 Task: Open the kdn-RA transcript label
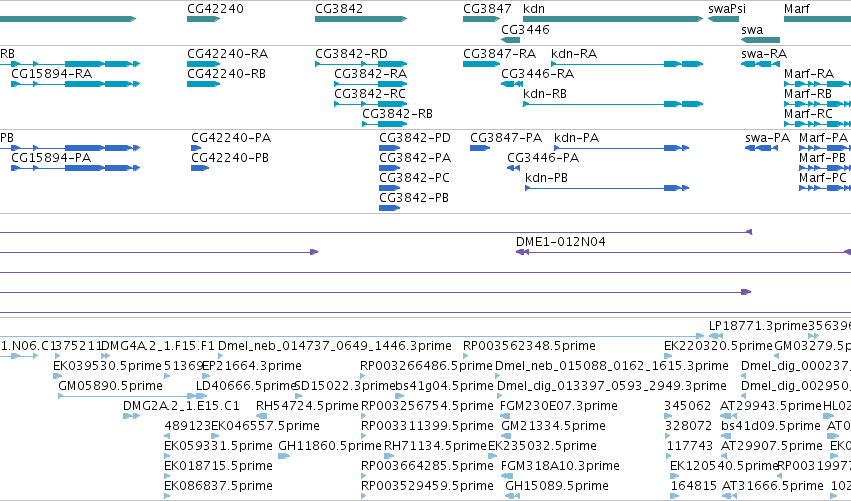[574, 54]
